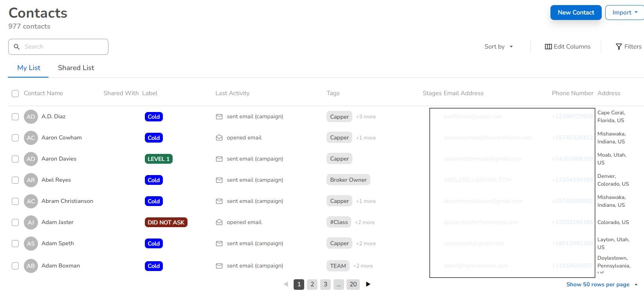Click the Broker Owner tag

tap(348, 180)
